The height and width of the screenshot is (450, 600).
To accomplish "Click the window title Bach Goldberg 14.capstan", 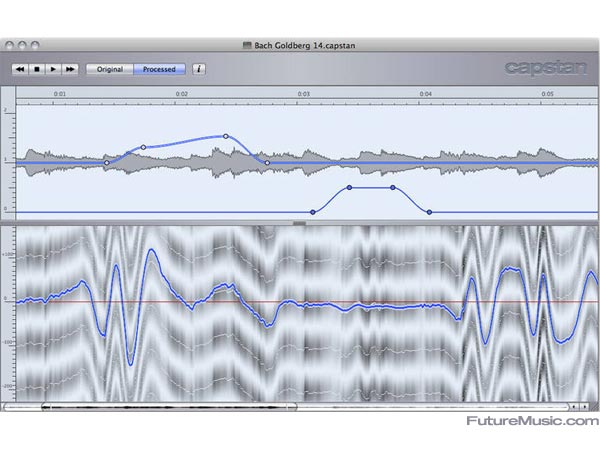I will tap(305, 46).
